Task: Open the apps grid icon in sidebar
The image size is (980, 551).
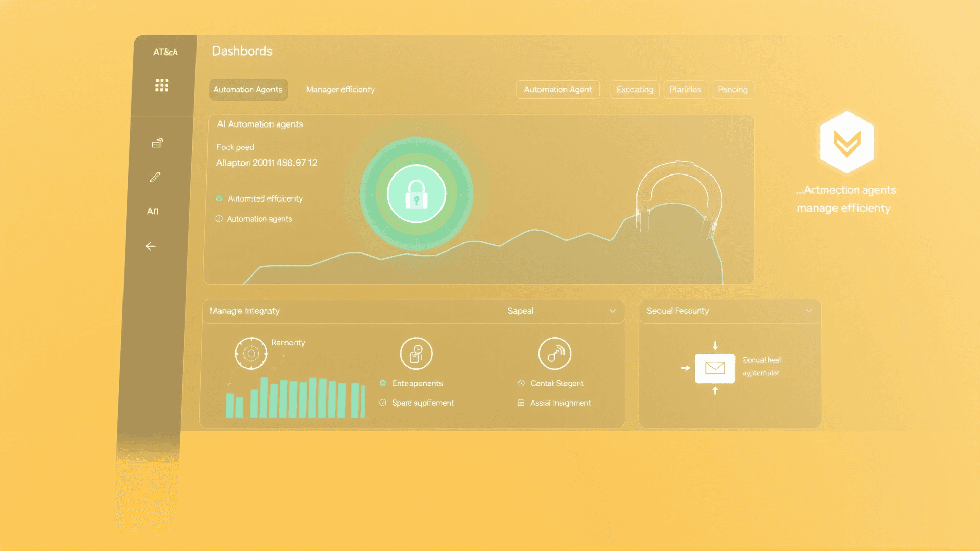Action: click(x=162, y=85)
